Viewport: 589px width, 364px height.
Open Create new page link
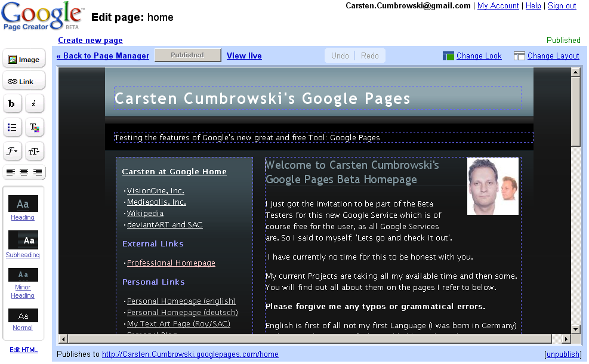(90, 40)
